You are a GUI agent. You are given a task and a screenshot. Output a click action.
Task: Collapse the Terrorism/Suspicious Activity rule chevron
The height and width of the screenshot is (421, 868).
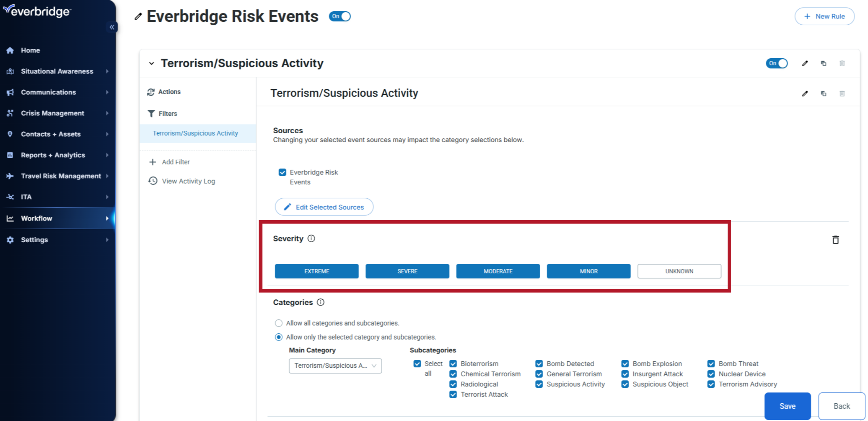(x=152, y=63)
